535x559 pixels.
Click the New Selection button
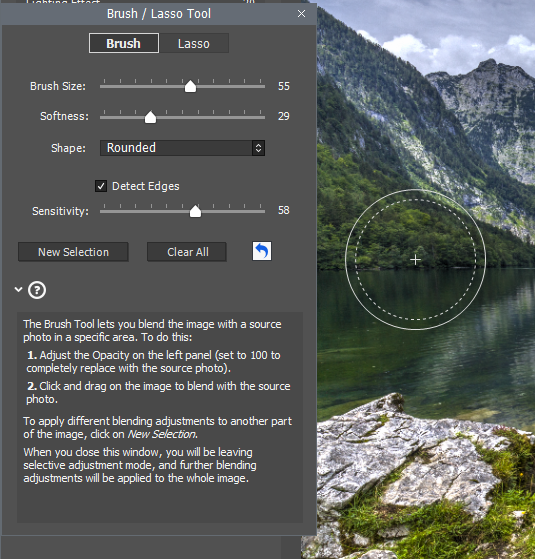click(73, 252)
